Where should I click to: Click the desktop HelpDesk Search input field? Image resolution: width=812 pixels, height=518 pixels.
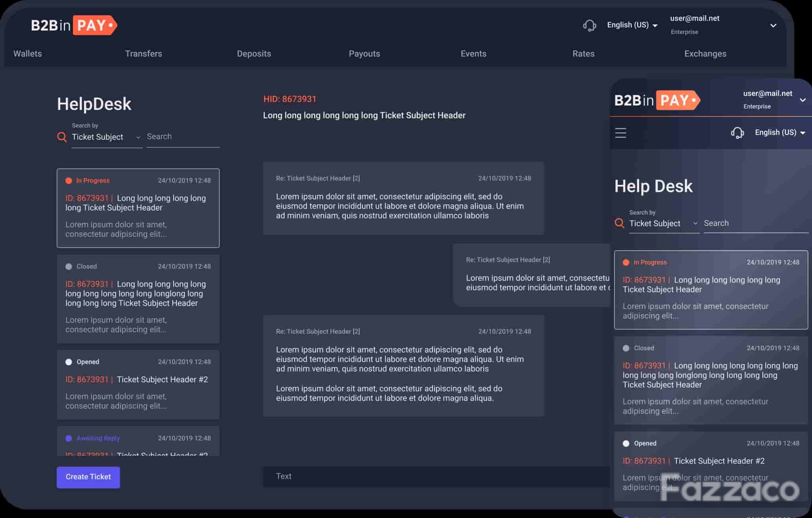(x=183, y=137)
